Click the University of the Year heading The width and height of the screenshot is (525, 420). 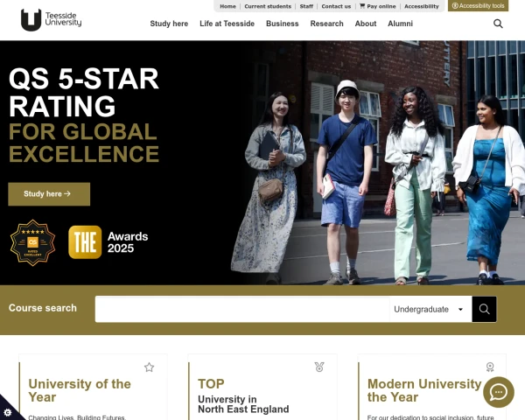[x=80, y=390]
